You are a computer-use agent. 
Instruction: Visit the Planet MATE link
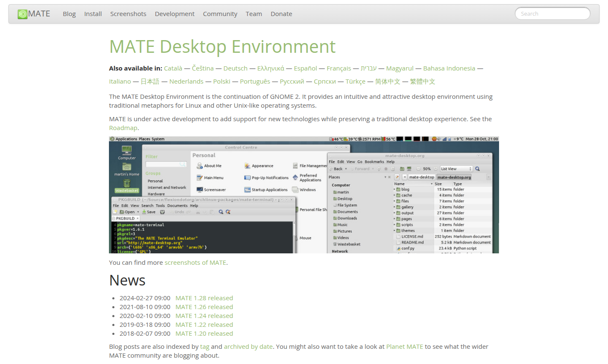click(404, 347)
